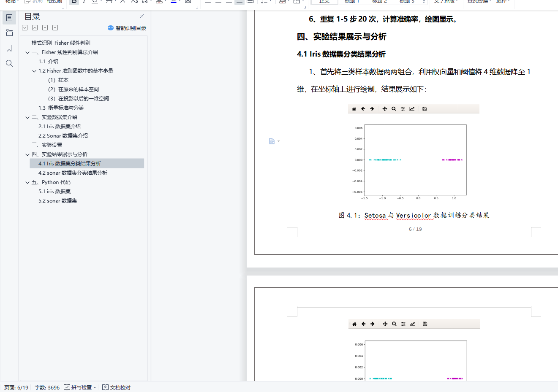The width and height of the screenshot is (558, 392).
Task: Toggle Bold formatting in the ribbon
Action: coord(74,2)
